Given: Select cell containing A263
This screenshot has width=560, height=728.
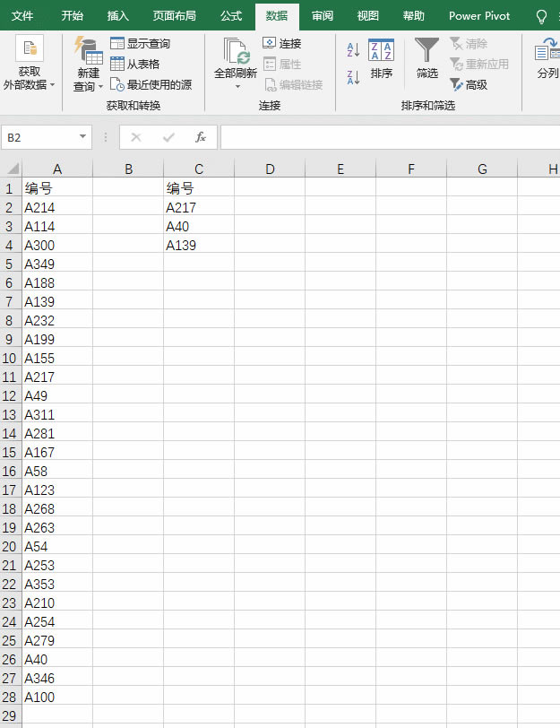Looking at the screenshot, I should (57, 528).
